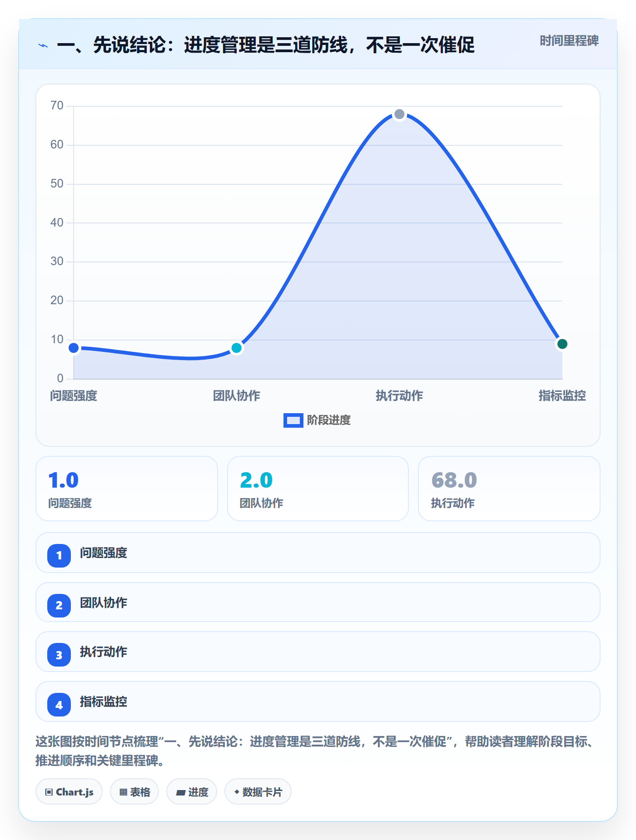Select the green 指标监控 data point
Viewport: 636px width, 840px height.
(x=562, y=344)
